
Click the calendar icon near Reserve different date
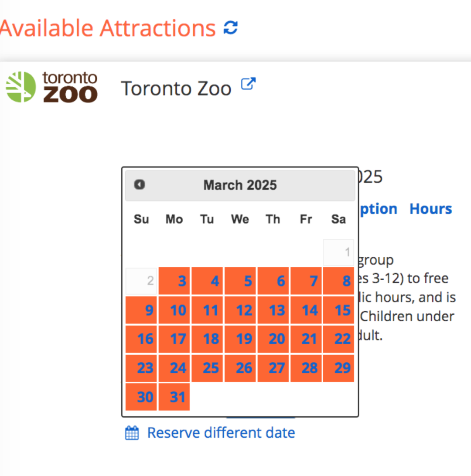pyautogui.click(x=132, y=433)
